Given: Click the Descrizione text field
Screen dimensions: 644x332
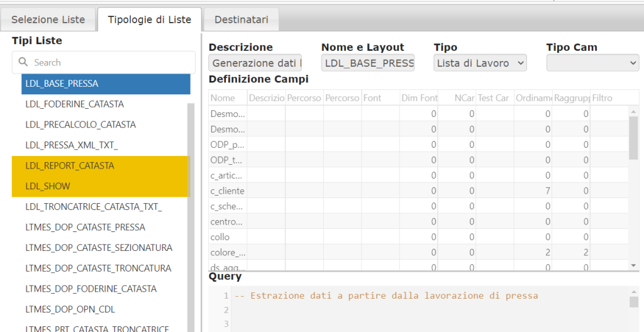Looking at the screenshot, I should pos(255,63).
